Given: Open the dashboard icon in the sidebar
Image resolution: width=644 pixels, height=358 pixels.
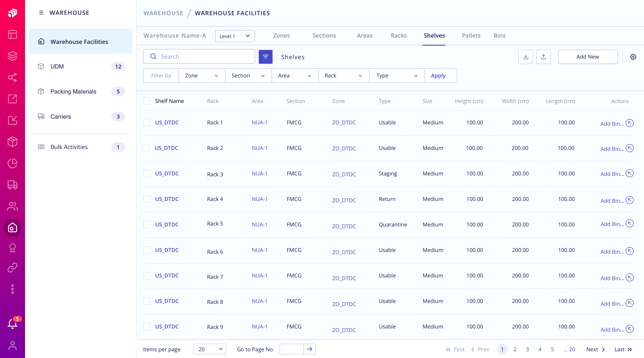Looking at the screenshot, I should 13,34.
